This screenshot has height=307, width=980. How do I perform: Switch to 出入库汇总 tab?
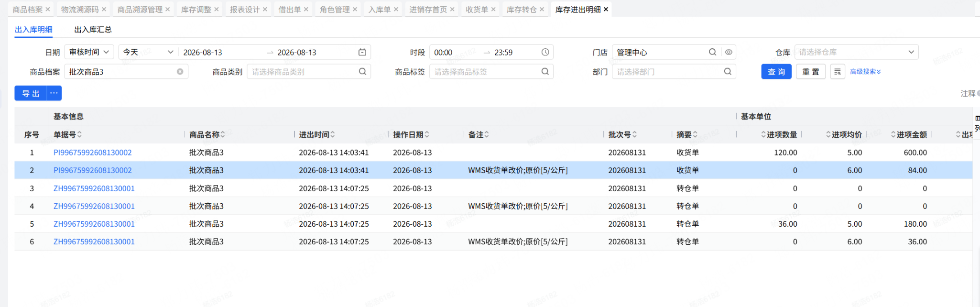click(x=93, y=30)
